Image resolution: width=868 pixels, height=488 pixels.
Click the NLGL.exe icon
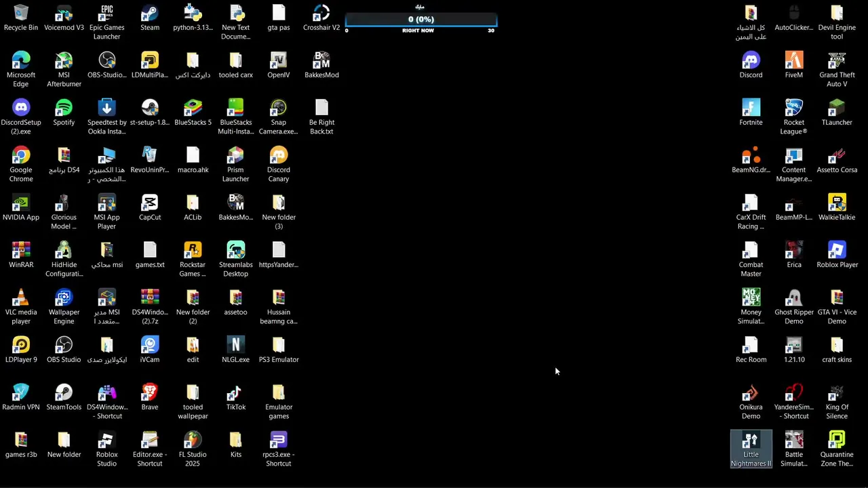pos(235,350)
